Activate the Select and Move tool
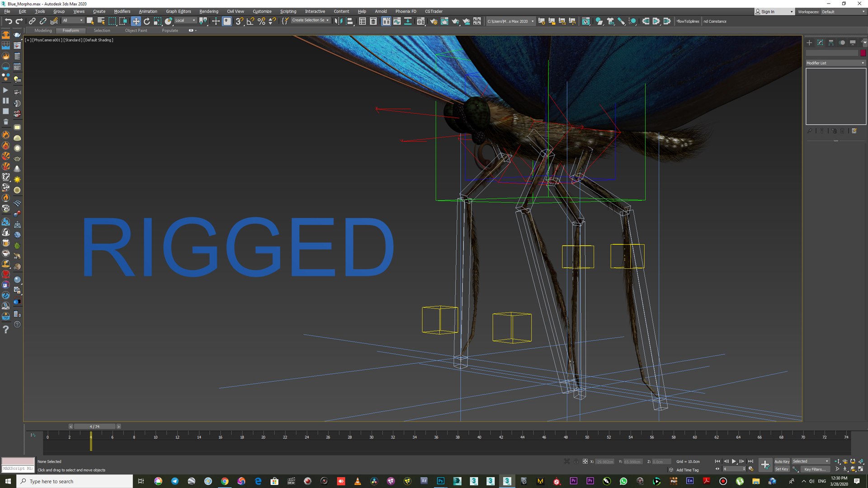Screen dimensions: 868x488 tap(136, 21)
